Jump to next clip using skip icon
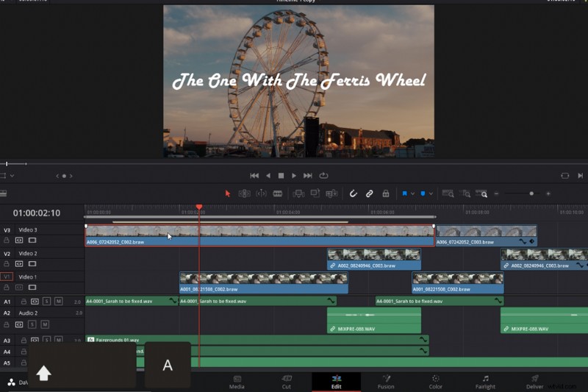588x392 pixels. (x=580, y=176)
